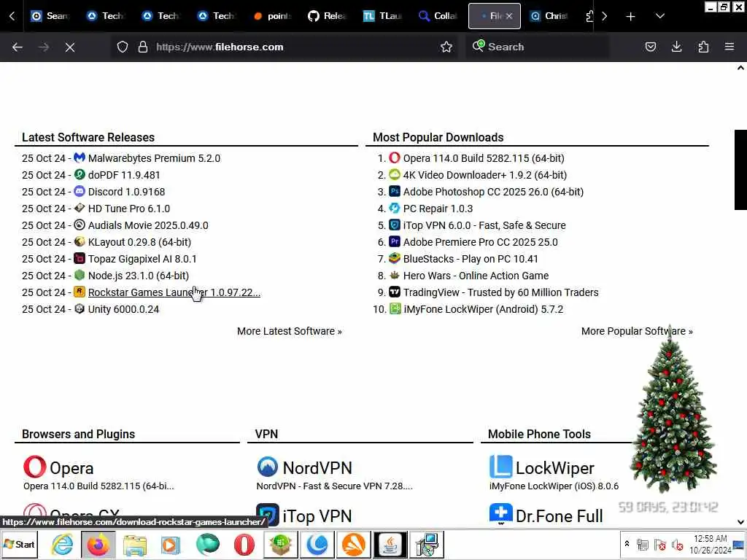Open Malwarebytes Premium 5.2.0 icon

tap(80, 157)
